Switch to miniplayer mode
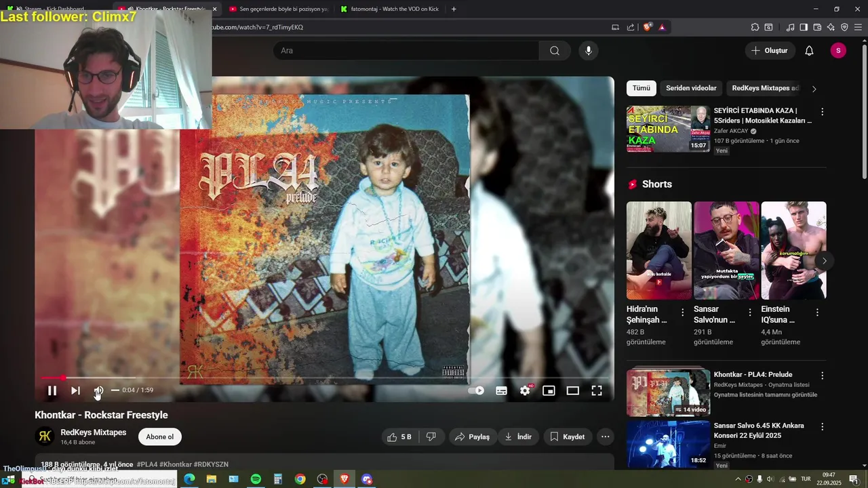The height and width of the screenshot is (488, 868). (x=549, y=390)
